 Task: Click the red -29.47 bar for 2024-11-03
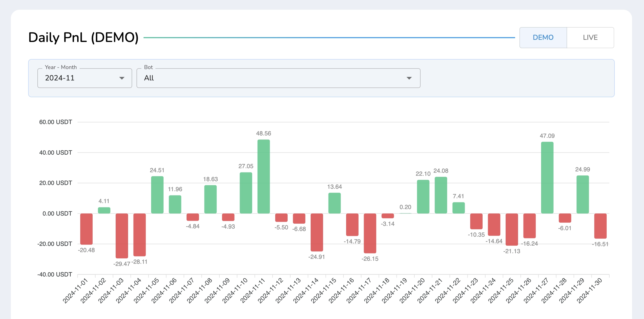[x=122, y=236]
